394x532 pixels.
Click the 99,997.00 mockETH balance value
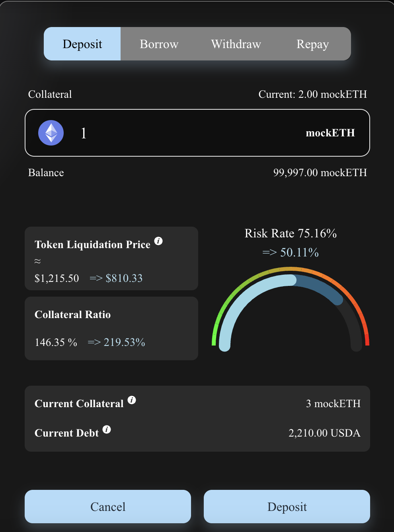click(x=320, y=173)
